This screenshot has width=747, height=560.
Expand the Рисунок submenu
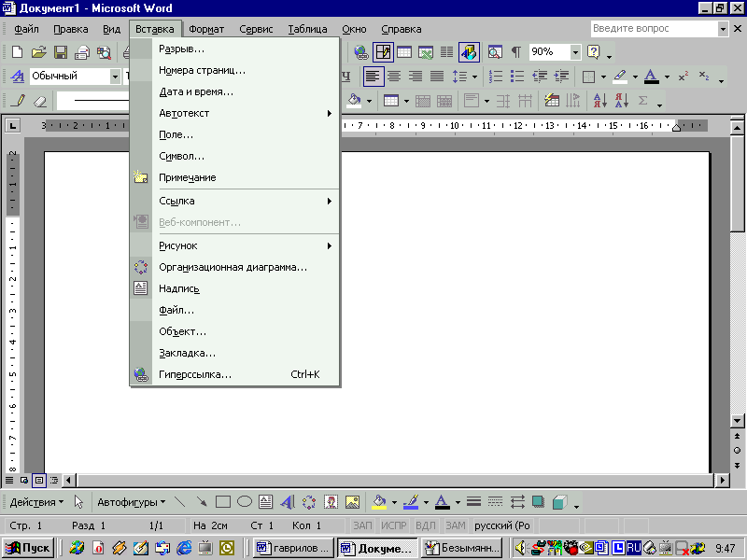(x=235, y=245)
